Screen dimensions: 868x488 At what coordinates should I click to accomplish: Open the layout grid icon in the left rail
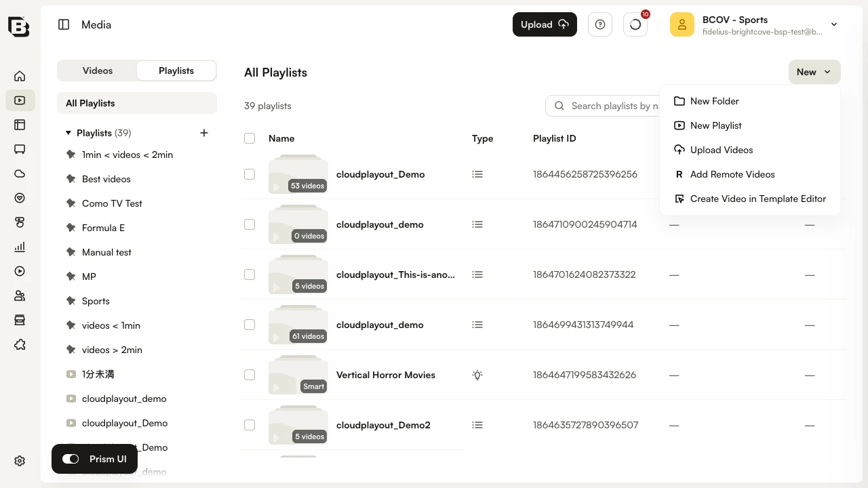(x=20, y=125)
